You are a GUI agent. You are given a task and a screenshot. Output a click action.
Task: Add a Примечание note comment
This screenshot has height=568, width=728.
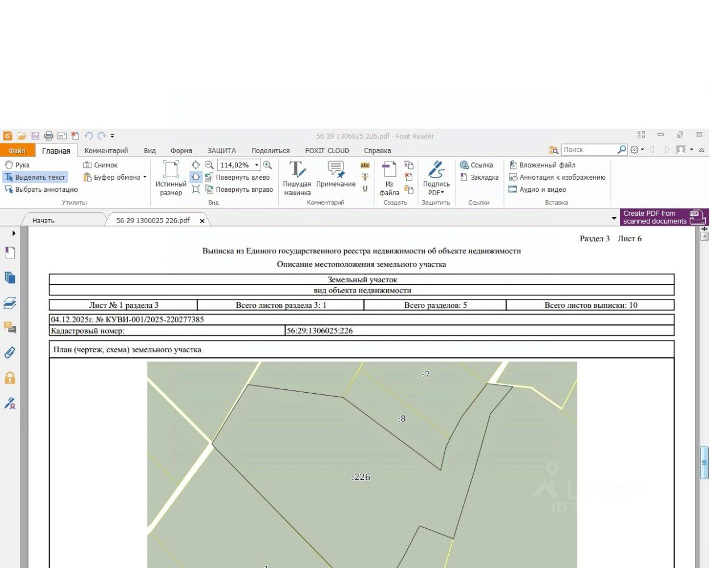pos(336,175)
